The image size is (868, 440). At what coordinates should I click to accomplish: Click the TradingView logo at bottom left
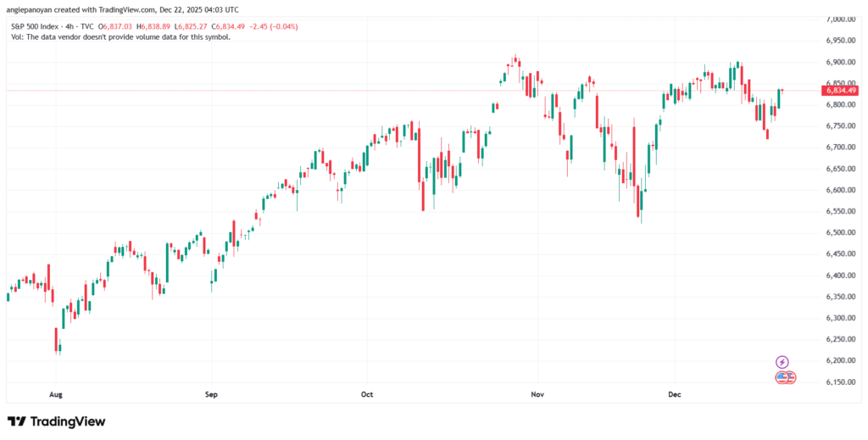coord(56,421)
